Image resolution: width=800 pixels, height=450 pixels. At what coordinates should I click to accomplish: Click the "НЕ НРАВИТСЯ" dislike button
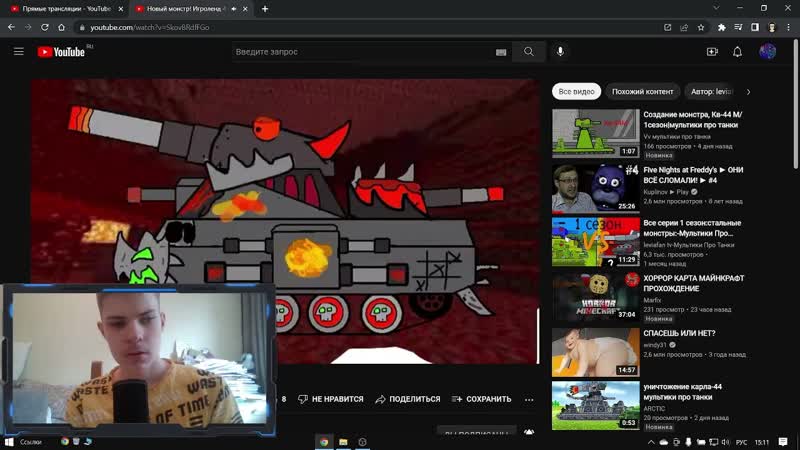[331, 399]
